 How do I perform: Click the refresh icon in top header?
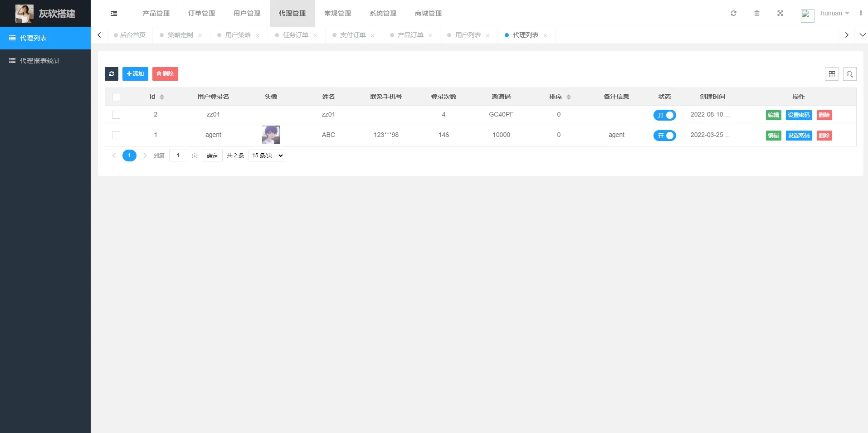(x=733, y=13)
